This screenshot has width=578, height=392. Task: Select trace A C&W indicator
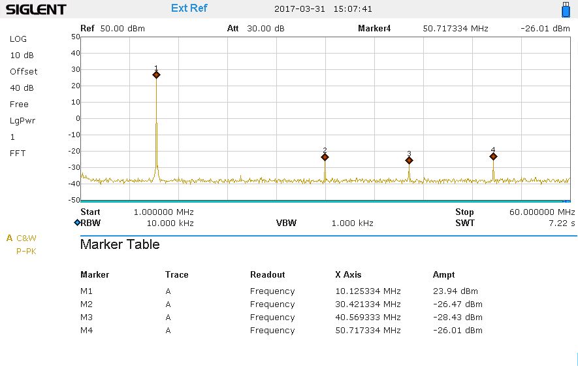pyautogui.click(x=22, y=238)
